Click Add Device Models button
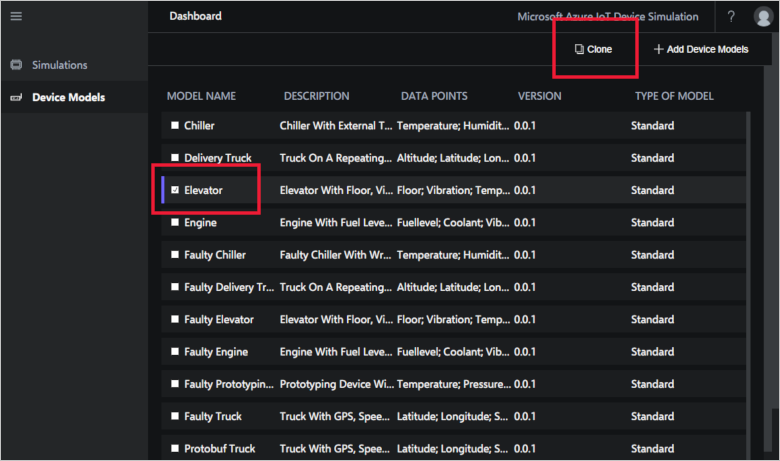780x461 pixels. click(x=701, y=49)
